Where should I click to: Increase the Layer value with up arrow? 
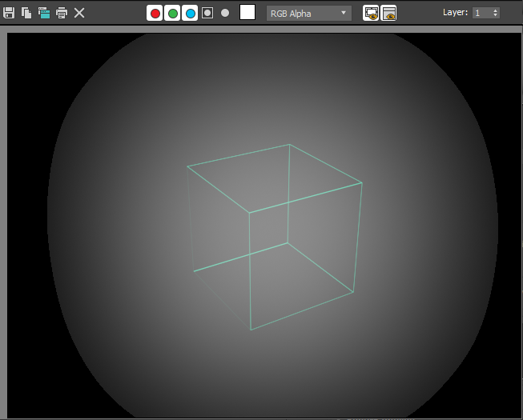[495, 10]
